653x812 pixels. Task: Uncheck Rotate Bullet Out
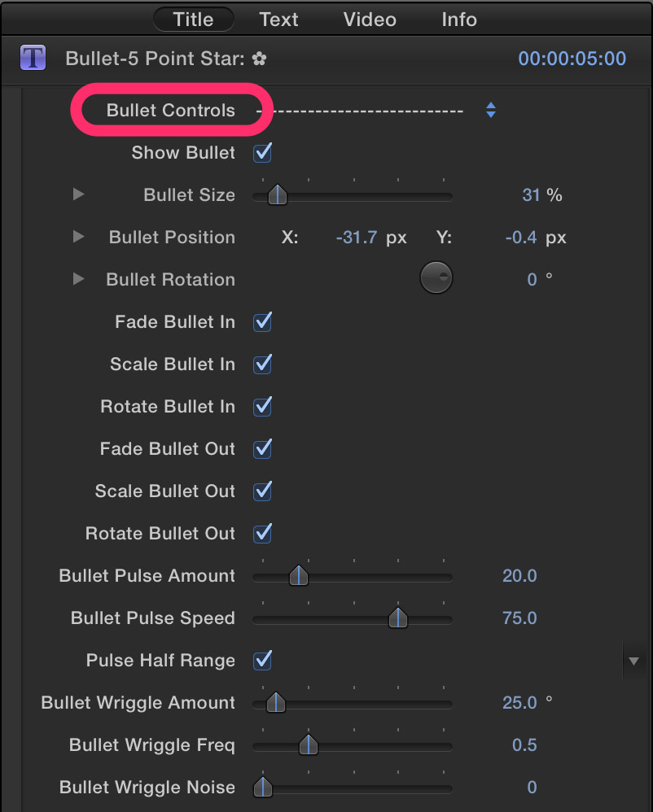point(263,534)
